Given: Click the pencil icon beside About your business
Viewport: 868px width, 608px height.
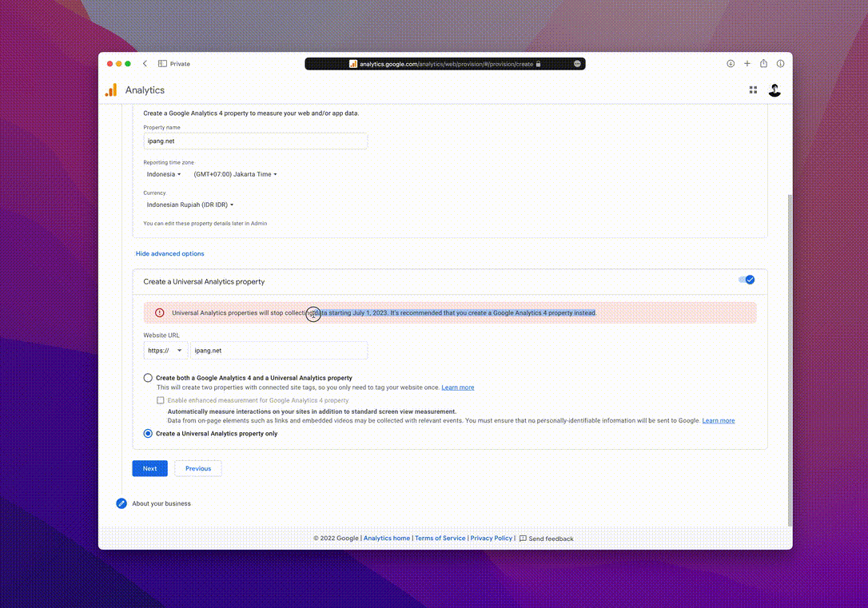Looking at the screenshot, I should pyautogui.click(x=121, y=503).
